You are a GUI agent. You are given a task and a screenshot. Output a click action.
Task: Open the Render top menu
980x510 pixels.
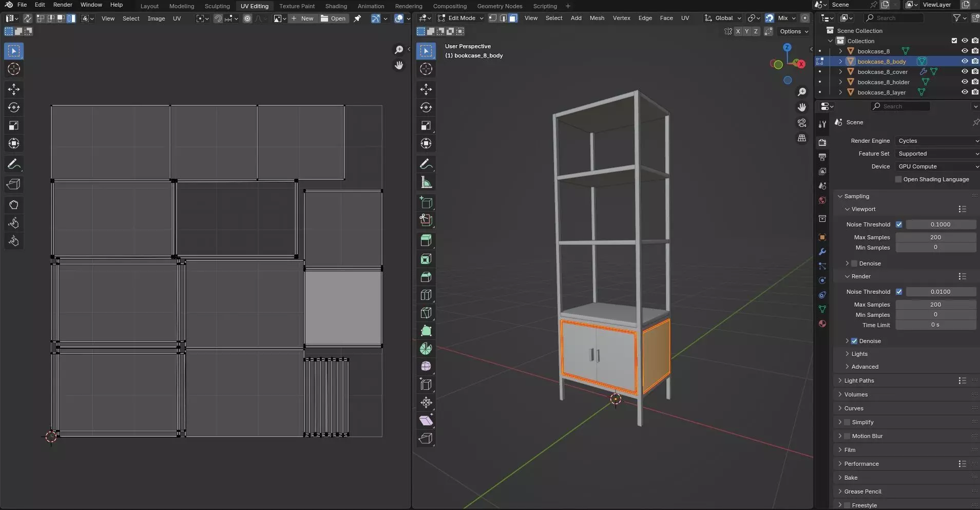(63, 5)
